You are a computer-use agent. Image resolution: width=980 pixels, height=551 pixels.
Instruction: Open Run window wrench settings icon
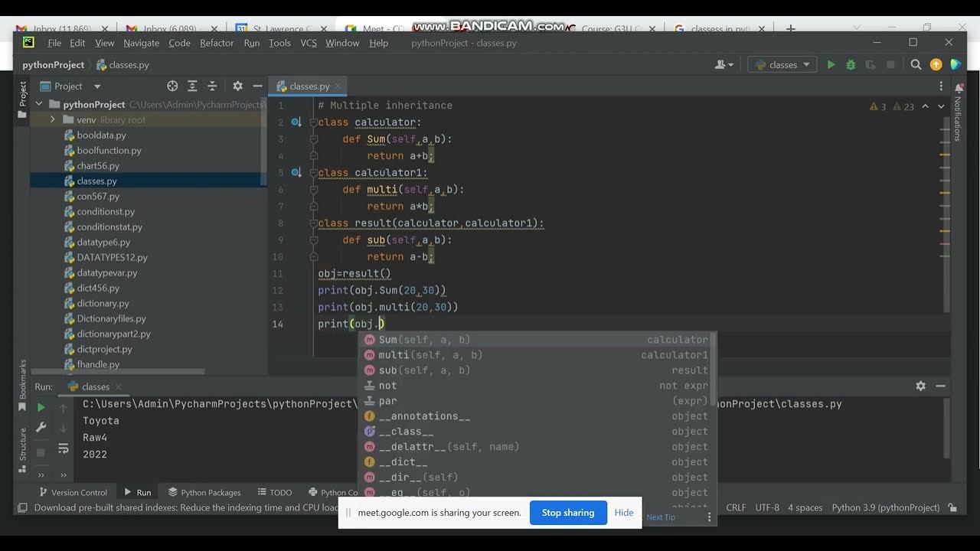[41, 428]
